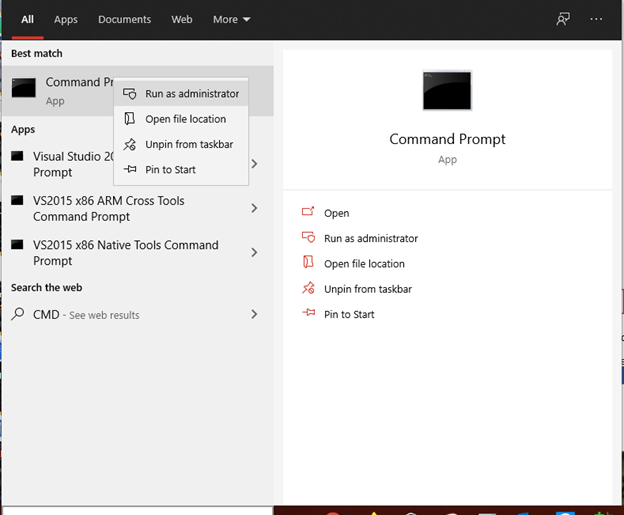Click Pin to Start in details pane
The width and height of the screenshot is (624, 515).
click(349, 314)
